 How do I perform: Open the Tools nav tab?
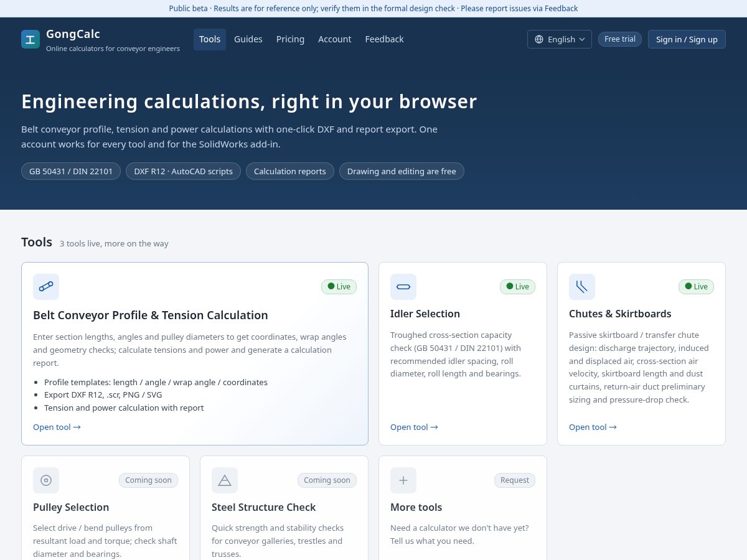pyautogui.click(x=210, y=39)
